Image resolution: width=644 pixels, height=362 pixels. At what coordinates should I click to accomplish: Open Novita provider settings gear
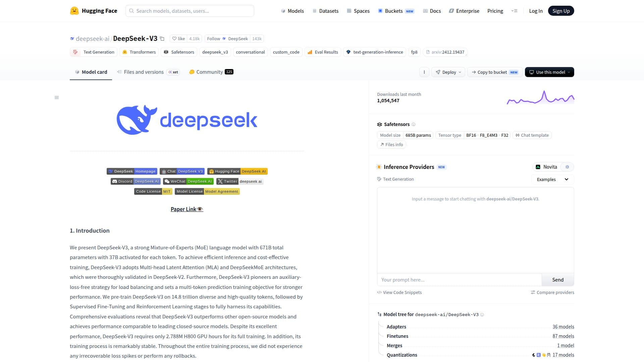click(x=567, y=167)
